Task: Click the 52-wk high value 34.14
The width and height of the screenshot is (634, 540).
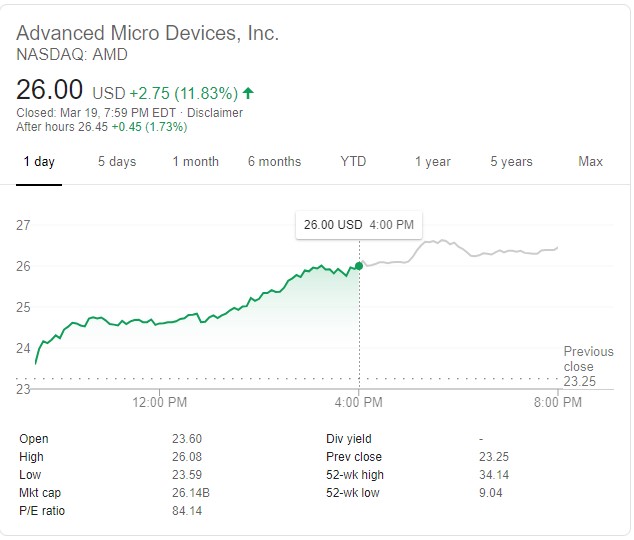Action: pos(494,475)
